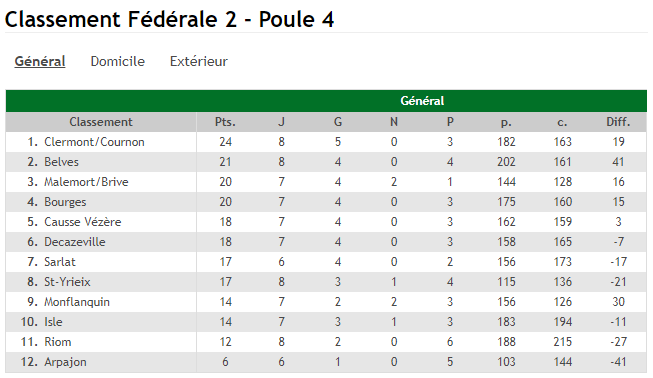Screen dimensions: 653x378
Task: Select Malemort/Brive in the ranking
Action: (x=86, y=182)
